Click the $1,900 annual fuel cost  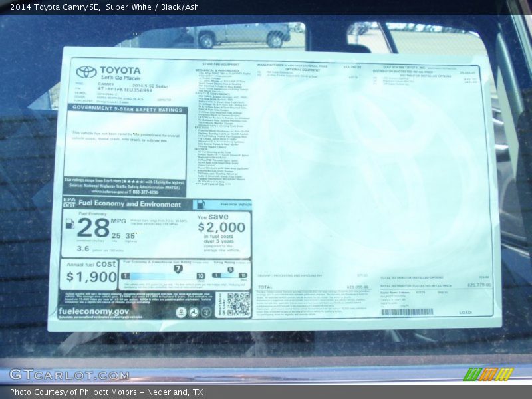(91, 277)
